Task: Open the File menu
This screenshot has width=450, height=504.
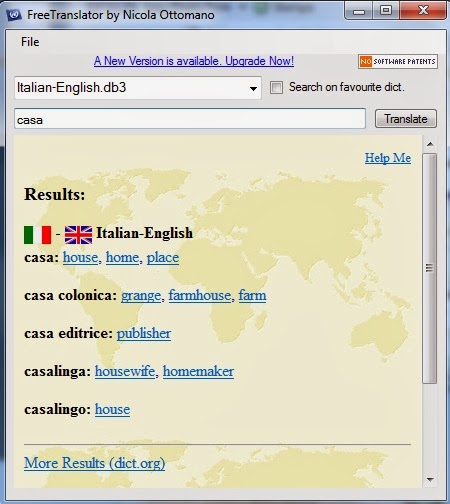Action: (30, 42)
